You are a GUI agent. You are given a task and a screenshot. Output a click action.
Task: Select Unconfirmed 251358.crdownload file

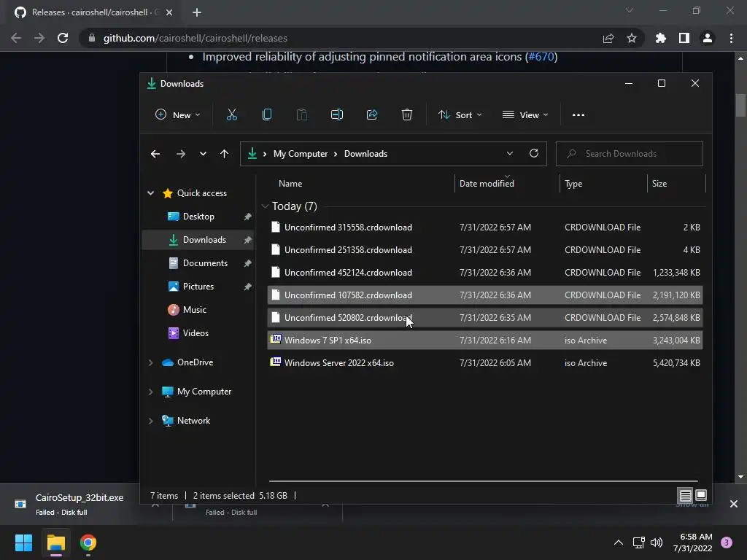pos(484,250)
